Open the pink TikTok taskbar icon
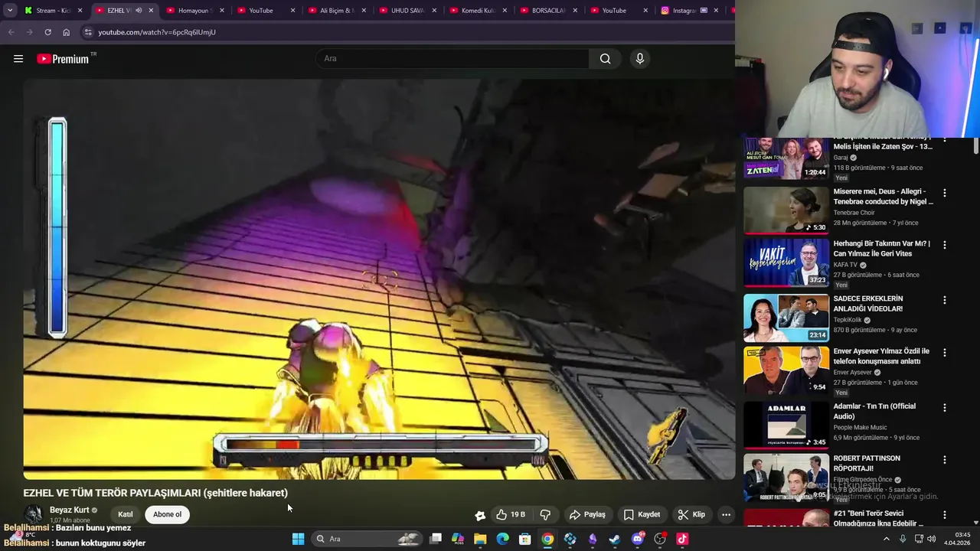Viewport: 980px width, 551px height. click(x=682, y=539)
